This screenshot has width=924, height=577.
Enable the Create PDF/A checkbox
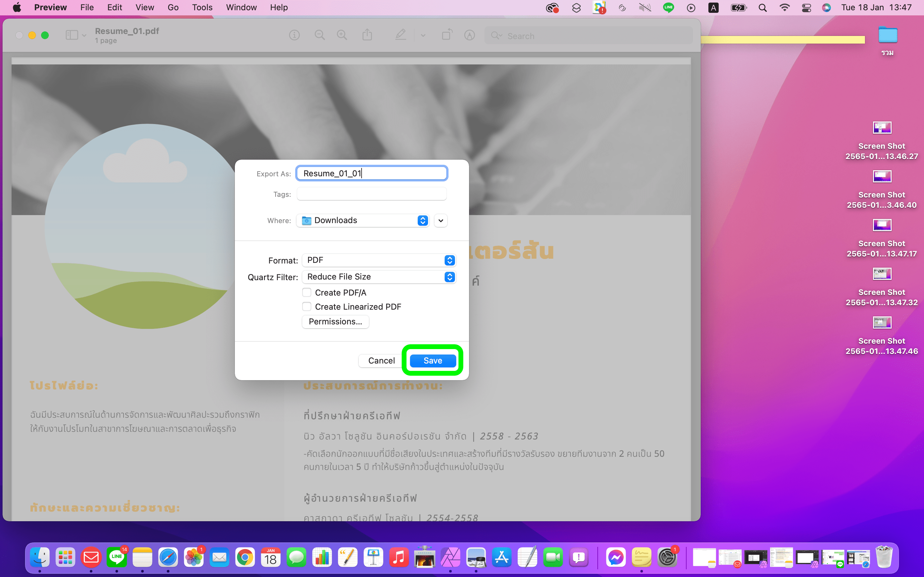[307, 293]
